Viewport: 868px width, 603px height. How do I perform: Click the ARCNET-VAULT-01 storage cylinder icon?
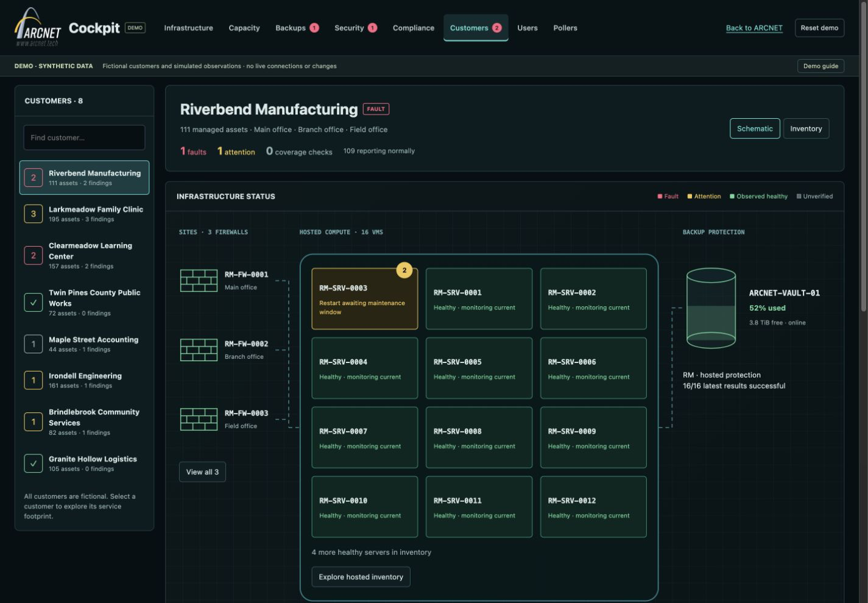tap(711, 308)
